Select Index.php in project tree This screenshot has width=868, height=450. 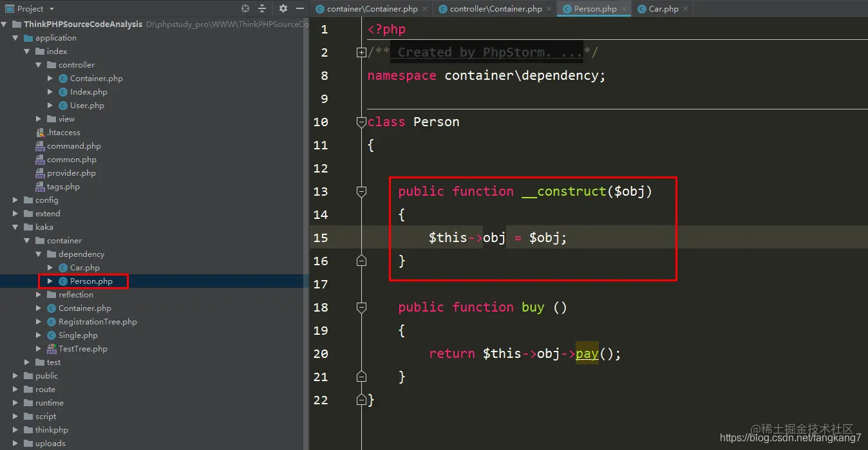89,92
